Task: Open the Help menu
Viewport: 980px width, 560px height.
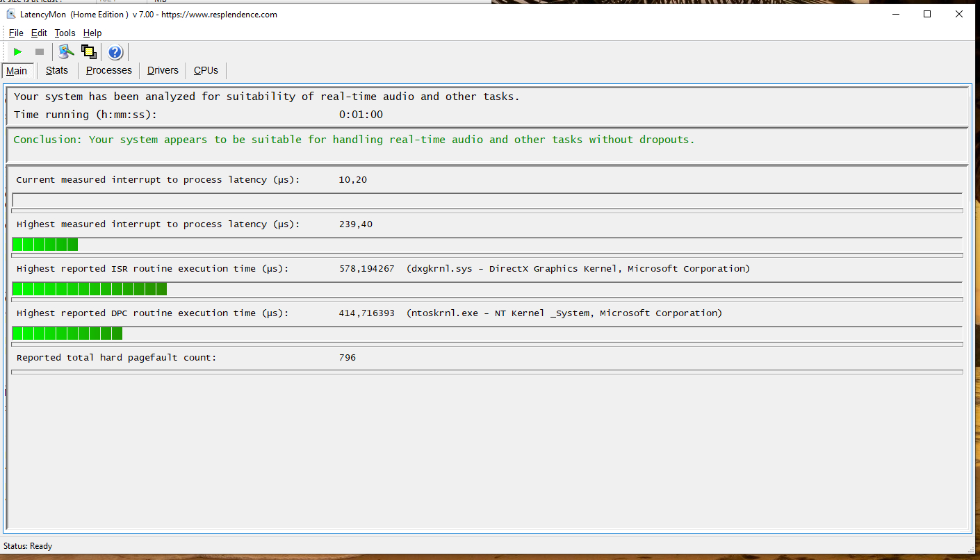Action: [x=92, y=33]
